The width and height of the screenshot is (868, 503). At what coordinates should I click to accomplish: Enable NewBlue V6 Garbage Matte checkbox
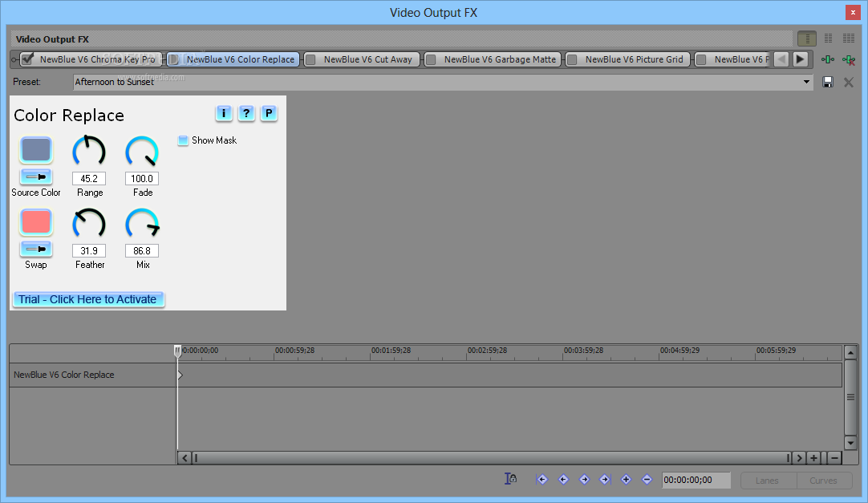[x=432, y=59]
